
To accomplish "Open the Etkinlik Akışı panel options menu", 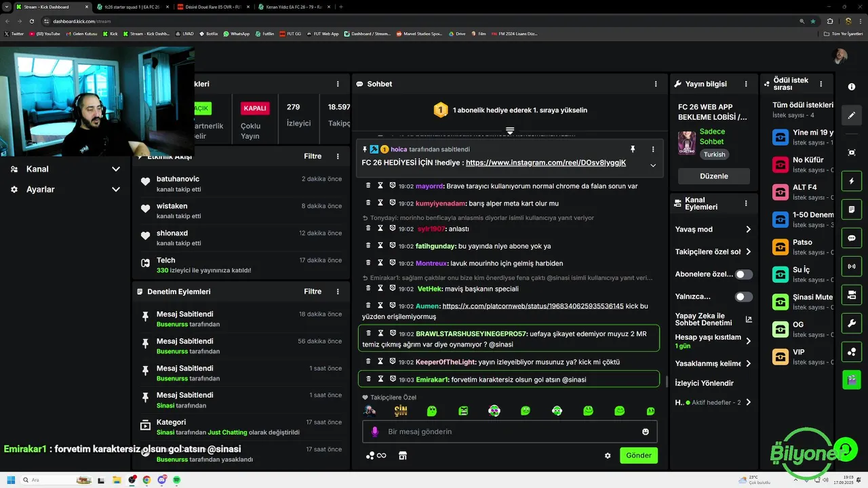I will point(338,157).
